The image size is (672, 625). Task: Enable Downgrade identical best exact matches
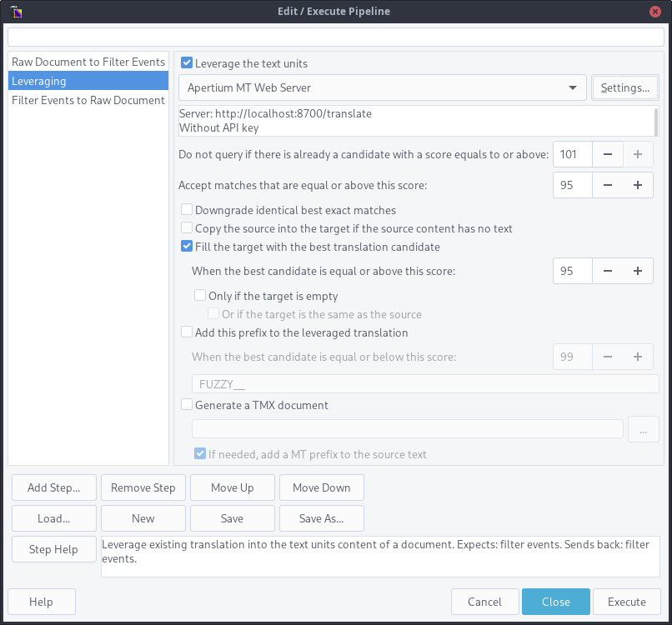pyautogui.click(x=187, y=209)
